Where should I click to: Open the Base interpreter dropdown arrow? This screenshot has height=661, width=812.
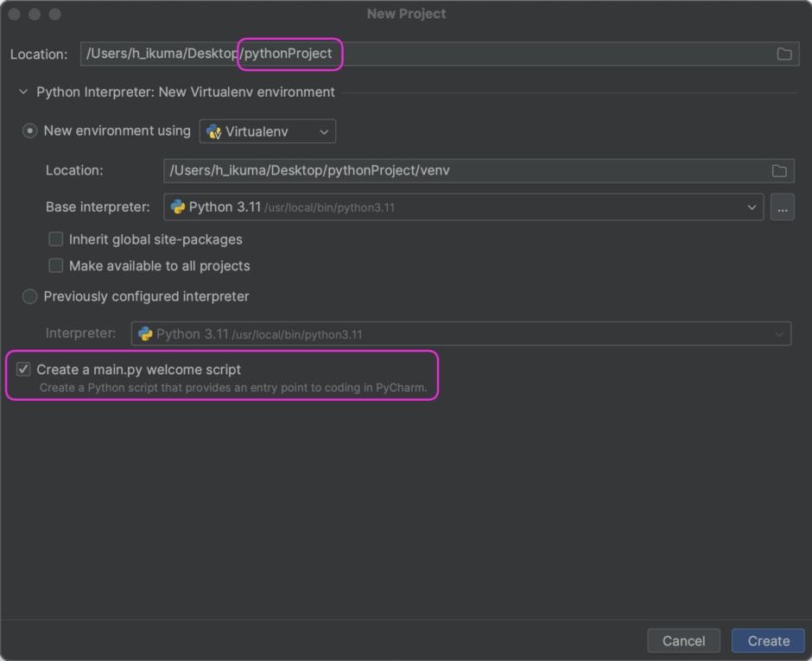tap(752, 207)
